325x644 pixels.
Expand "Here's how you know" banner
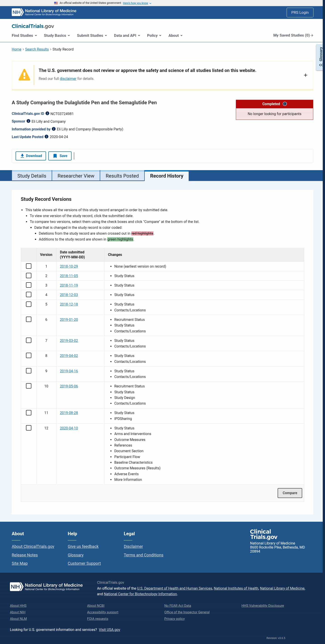137,3
